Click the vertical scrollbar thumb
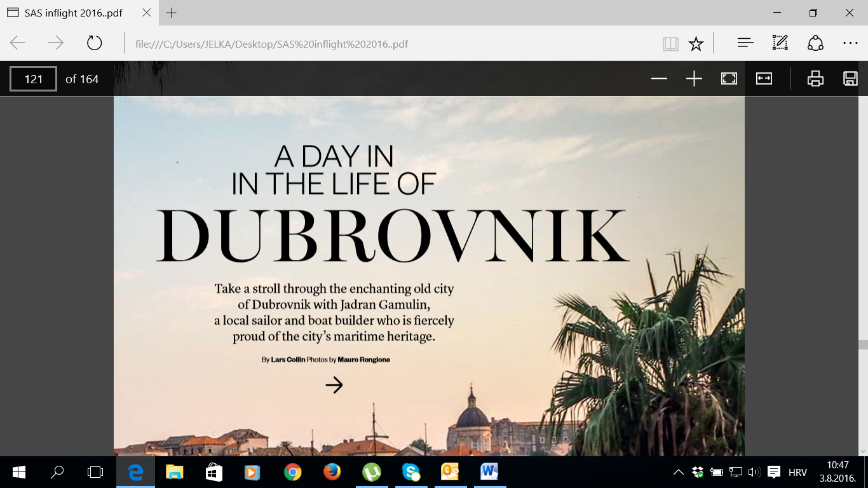The height and width of the screenshot is (488, 868). pos(863,345)
